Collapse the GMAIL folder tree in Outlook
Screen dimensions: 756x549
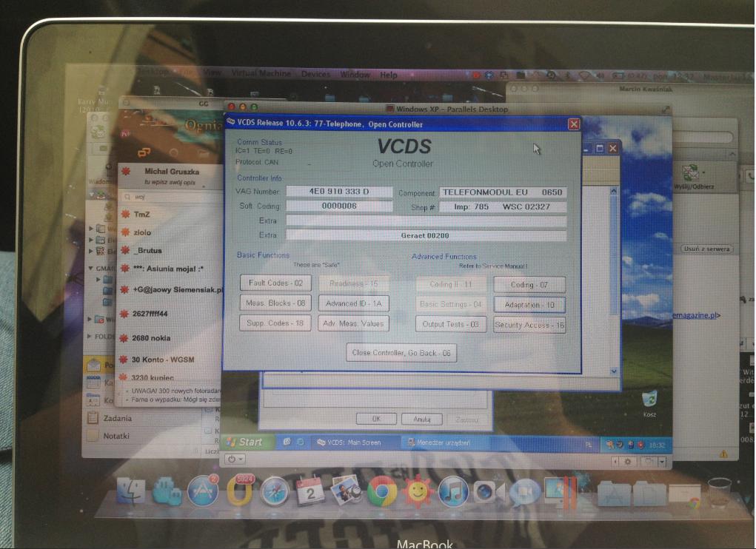pyautogui.click(x=90, y=269)
